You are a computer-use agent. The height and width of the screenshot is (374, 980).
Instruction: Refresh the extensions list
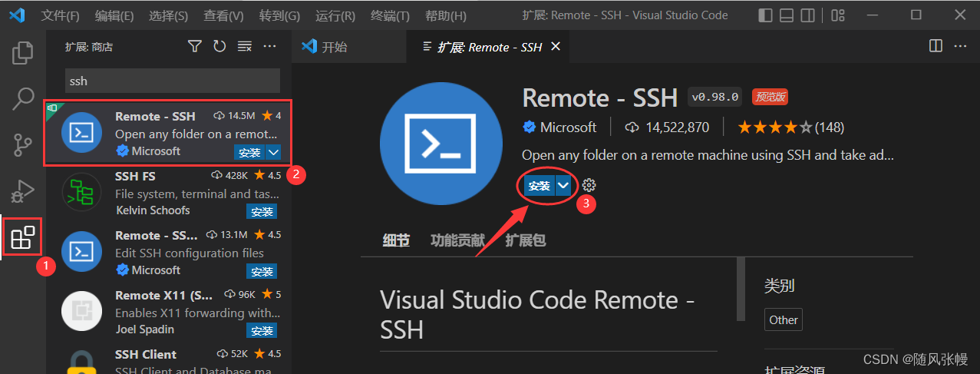[219, 47]
